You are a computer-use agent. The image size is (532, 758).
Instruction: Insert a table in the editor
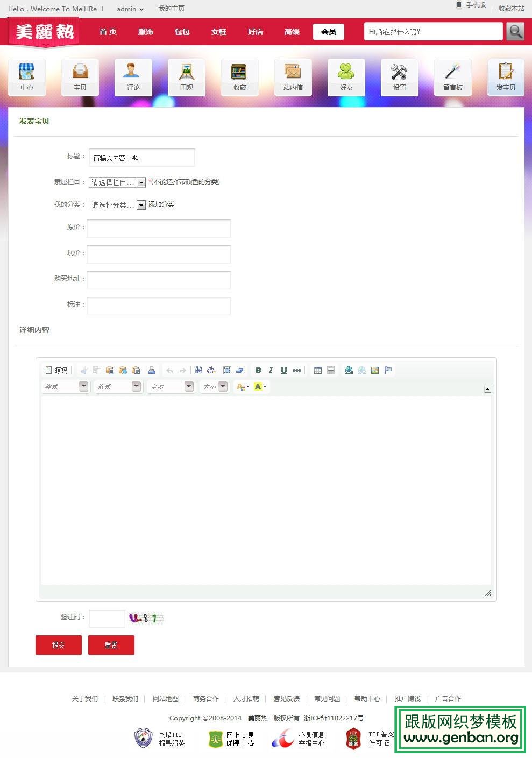coord(317,370)
